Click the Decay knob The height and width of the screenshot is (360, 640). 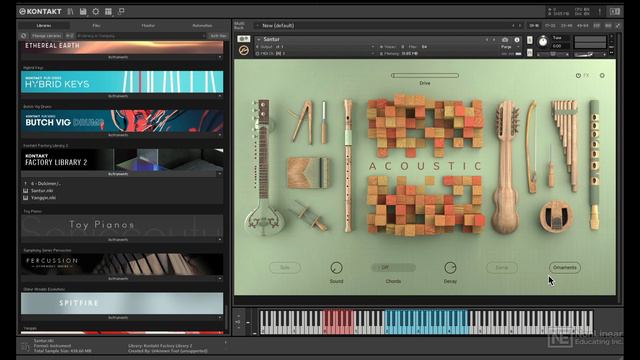click(450, 268)
